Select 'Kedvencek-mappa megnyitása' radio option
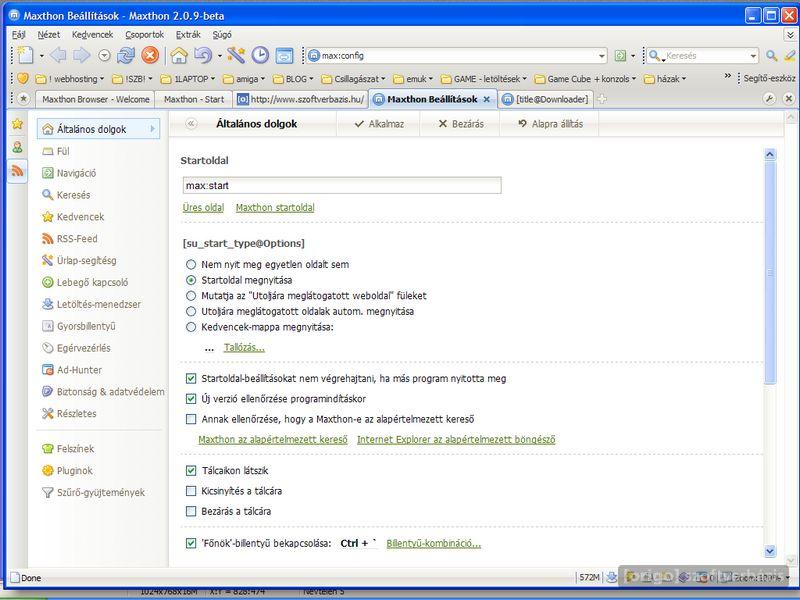This screenshot has height=600, width=800. 191,327
